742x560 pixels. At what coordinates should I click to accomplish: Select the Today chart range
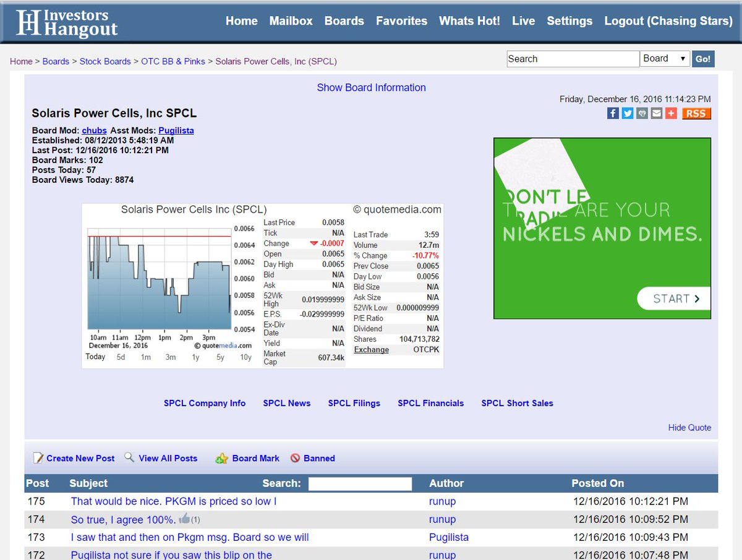pyautogui.click(x=95, y=357)
